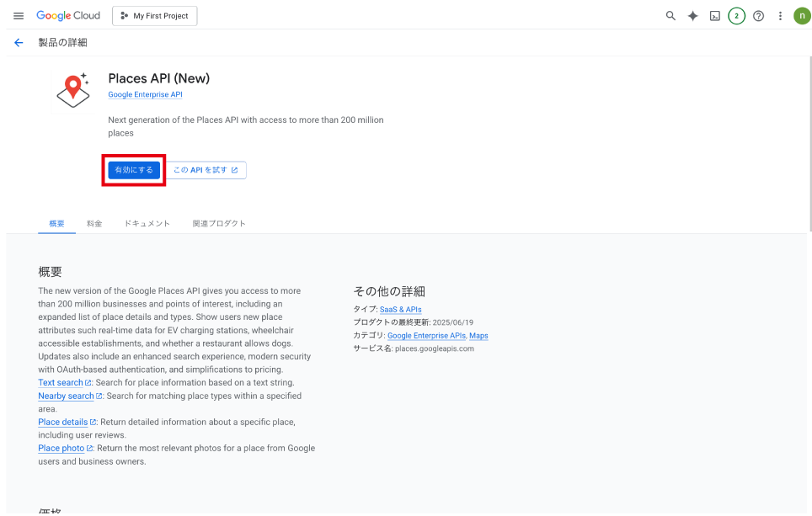
Task: Follow the Nearby search link
Action: (x=66, y=396)
